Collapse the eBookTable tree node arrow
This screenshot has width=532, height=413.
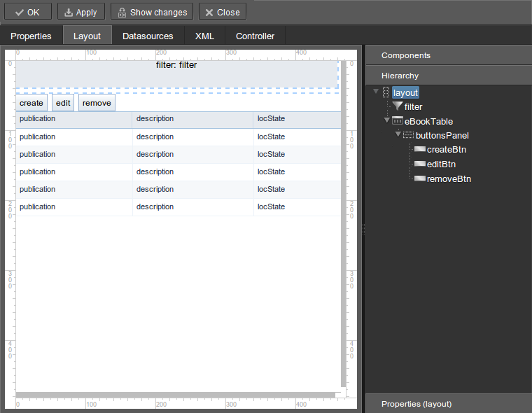pos(387,120)
